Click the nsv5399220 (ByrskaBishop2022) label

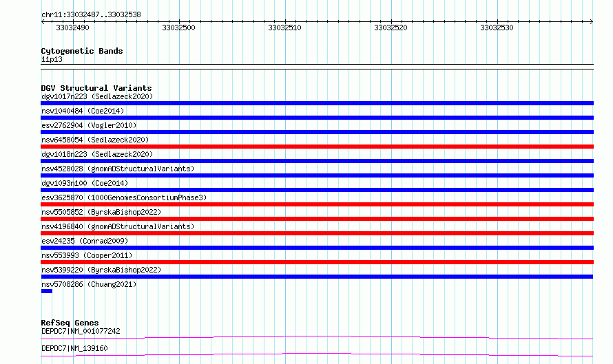click(101, 270)
